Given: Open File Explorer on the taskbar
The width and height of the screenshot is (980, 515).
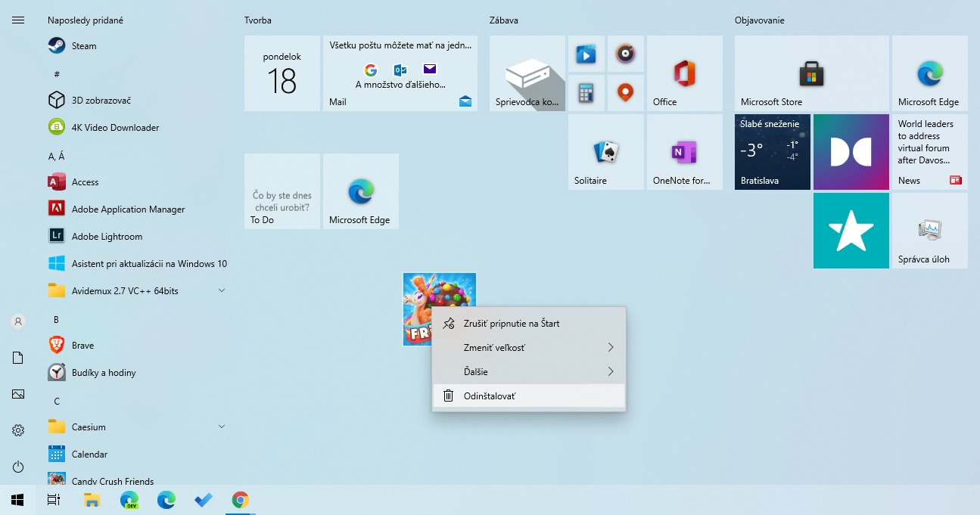Looking at the screenshot, I should [92, 500].
